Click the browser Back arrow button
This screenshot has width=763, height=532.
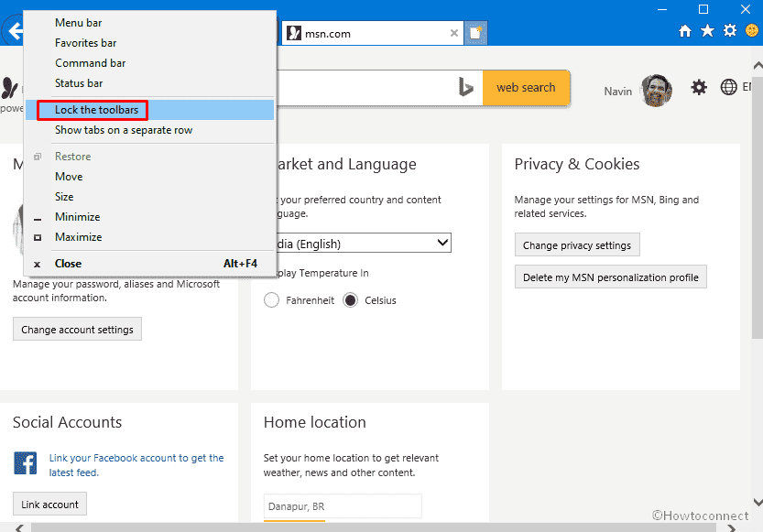14,31
